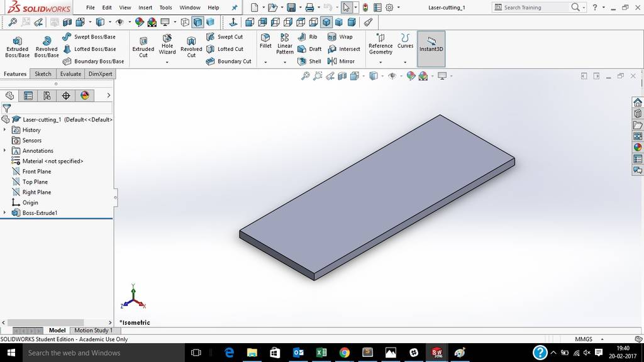Select the Extruded Boss/Base tool
Screen dimensions: 644x362
(x=17, y=47)
